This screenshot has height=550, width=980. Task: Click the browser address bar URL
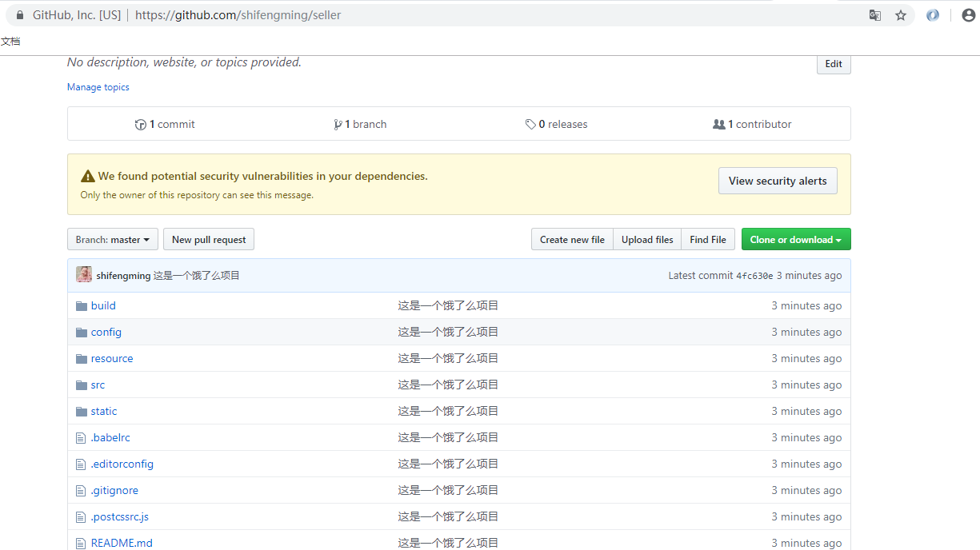pyautogui.click(x=238, y=15)
